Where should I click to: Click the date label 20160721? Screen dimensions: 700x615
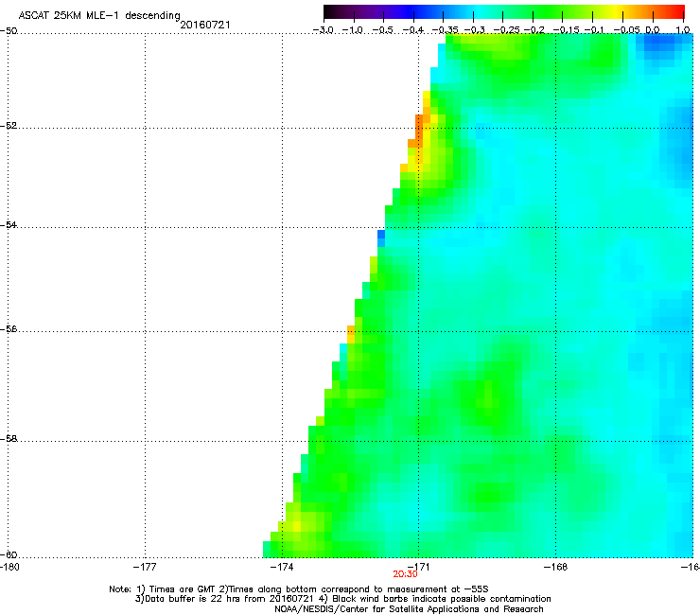pos(205,25)
